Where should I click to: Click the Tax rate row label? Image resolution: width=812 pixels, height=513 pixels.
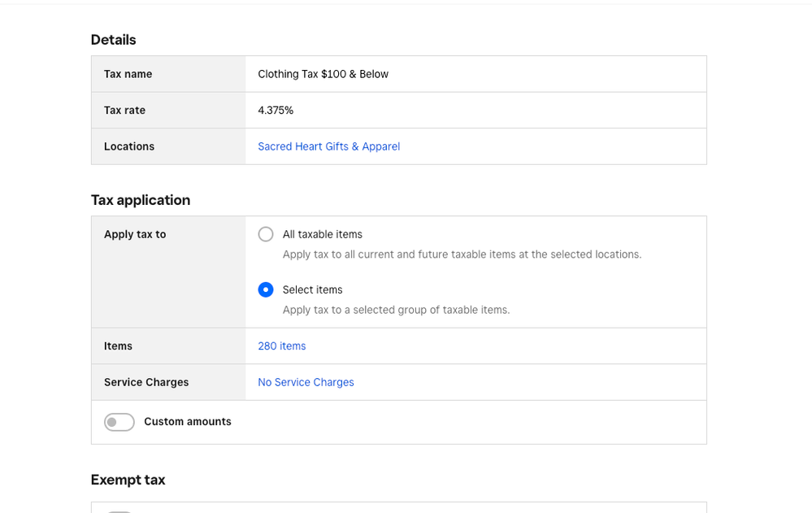[x=124, y=111]
